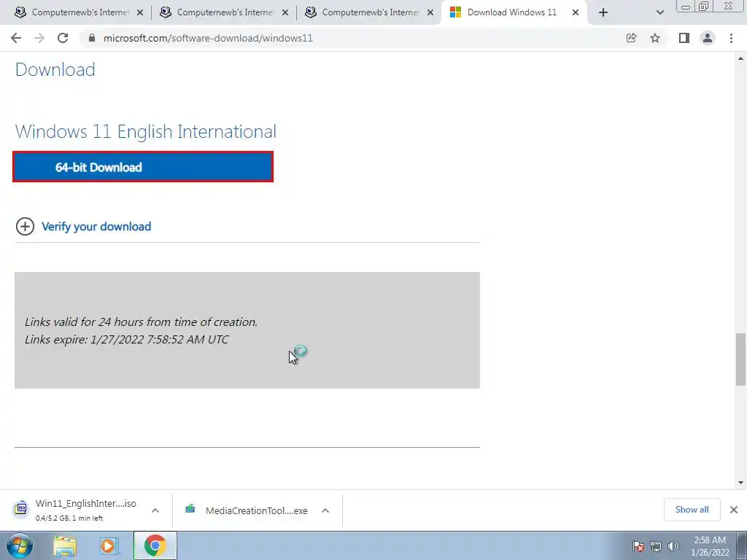This screenshot has width=747, height=560.
Task: Open the tab search dropdown
Action: pyautogui.click(x=659, y=13)
